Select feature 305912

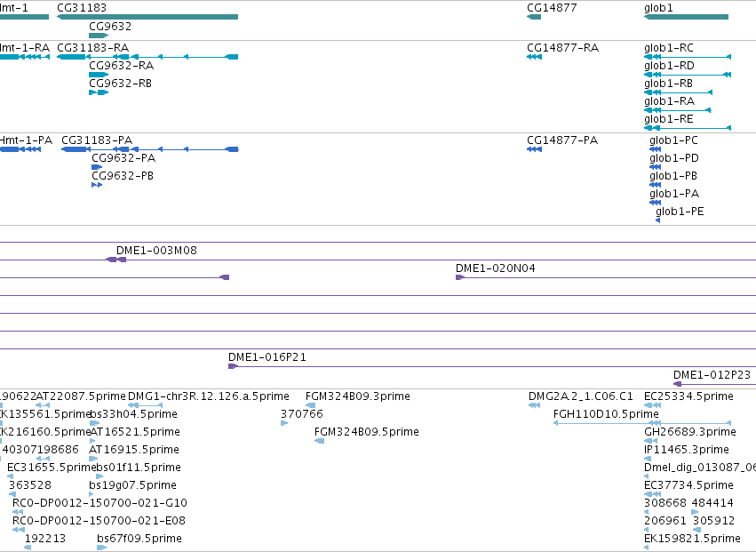(x=696, y=531)
